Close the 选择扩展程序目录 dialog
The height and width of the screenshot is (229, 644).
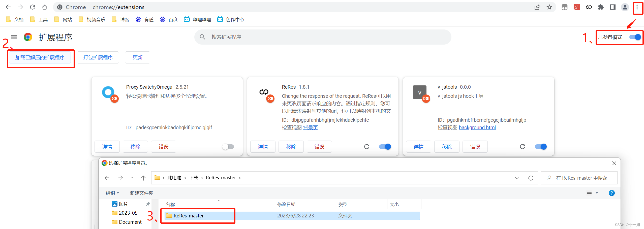click(x=614, y=163)
